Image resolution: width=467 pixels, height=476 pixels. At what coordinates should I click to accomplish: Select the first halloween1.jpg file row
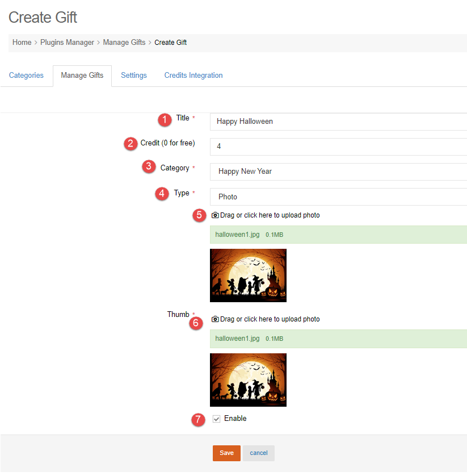(338, 235)
